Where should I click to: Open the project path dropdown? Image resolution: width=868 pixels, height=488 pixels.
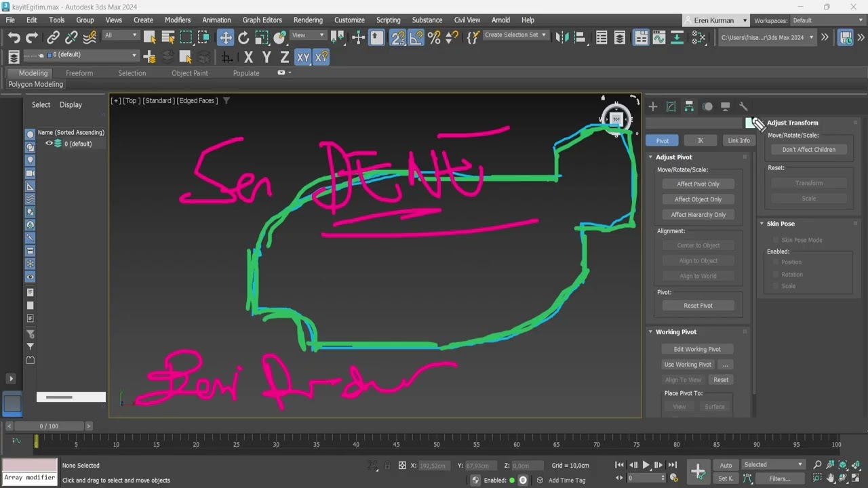(x=767, y=38)
